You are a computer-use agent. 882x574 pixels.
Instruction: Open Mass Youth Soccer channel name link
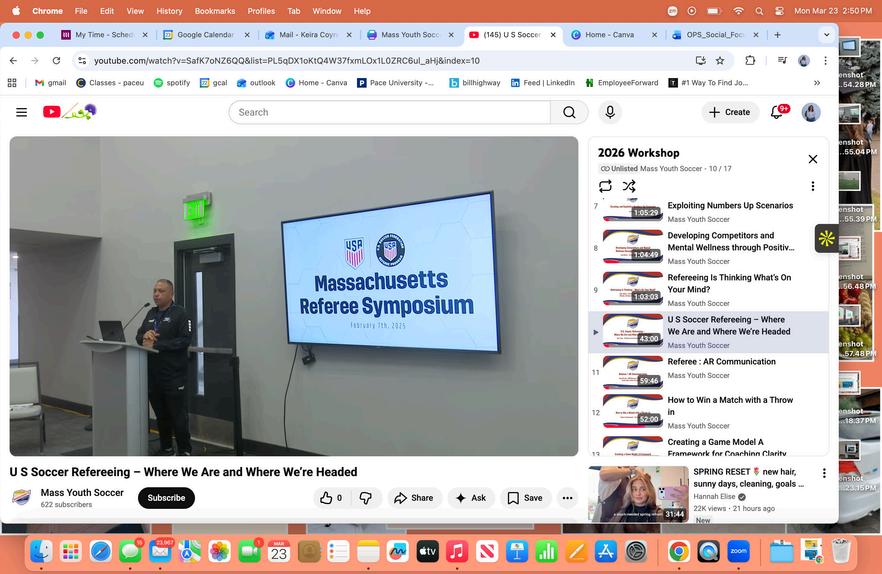82,492
